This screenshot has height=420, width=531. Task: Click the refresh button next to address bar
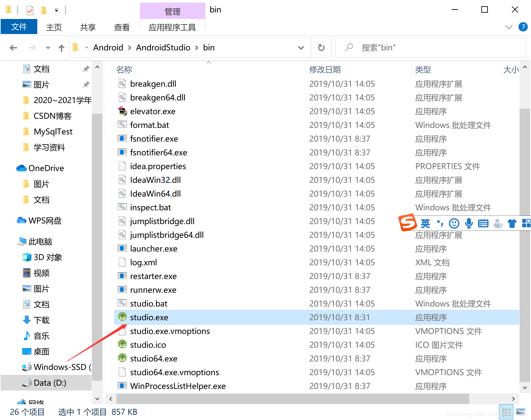321,48
